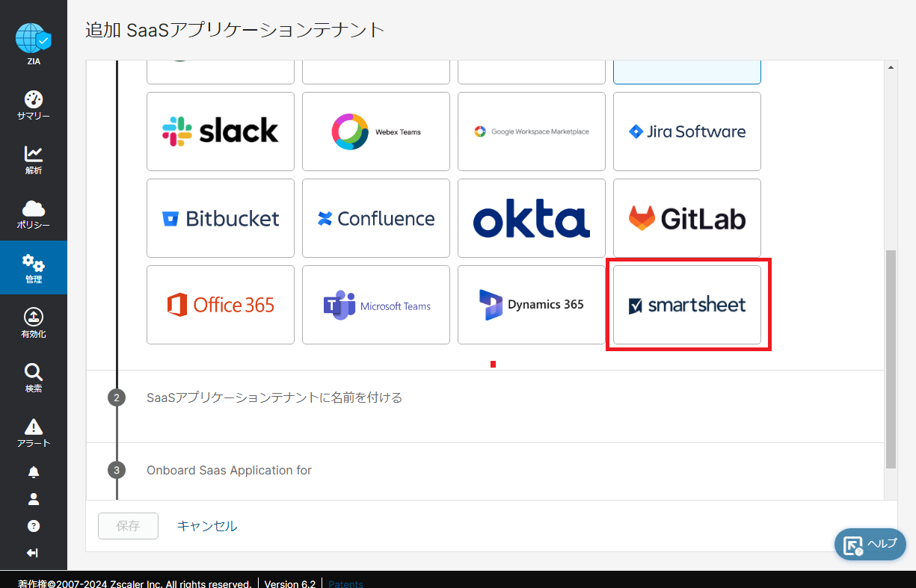Click the SaaSアプリケーションテナントに名前を付ける text

(274, 397)
